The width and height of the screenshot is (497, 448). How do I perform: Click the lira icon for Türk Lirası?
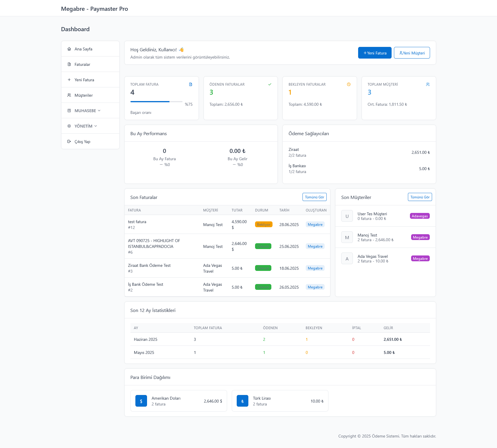point(243,401)
